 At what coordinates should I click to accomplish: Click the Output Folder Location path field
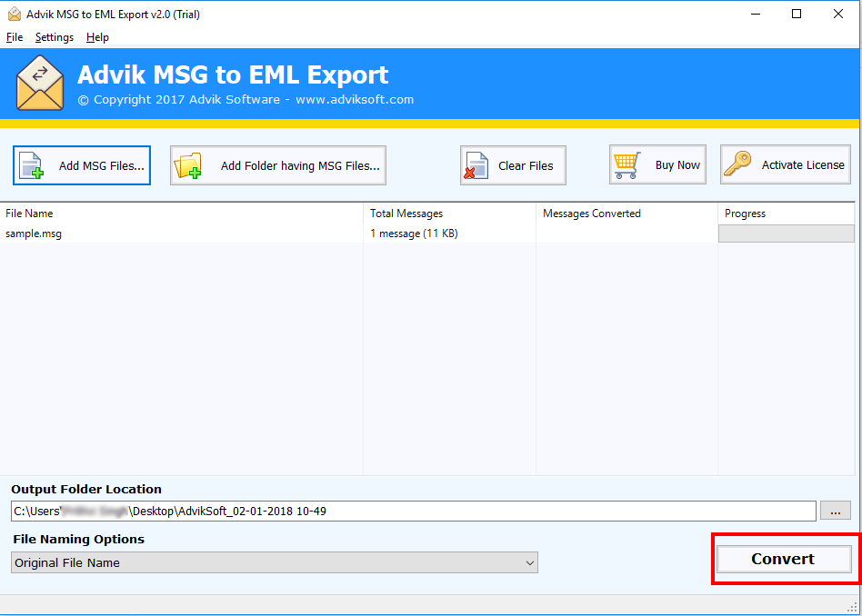(x=414, y=511)
